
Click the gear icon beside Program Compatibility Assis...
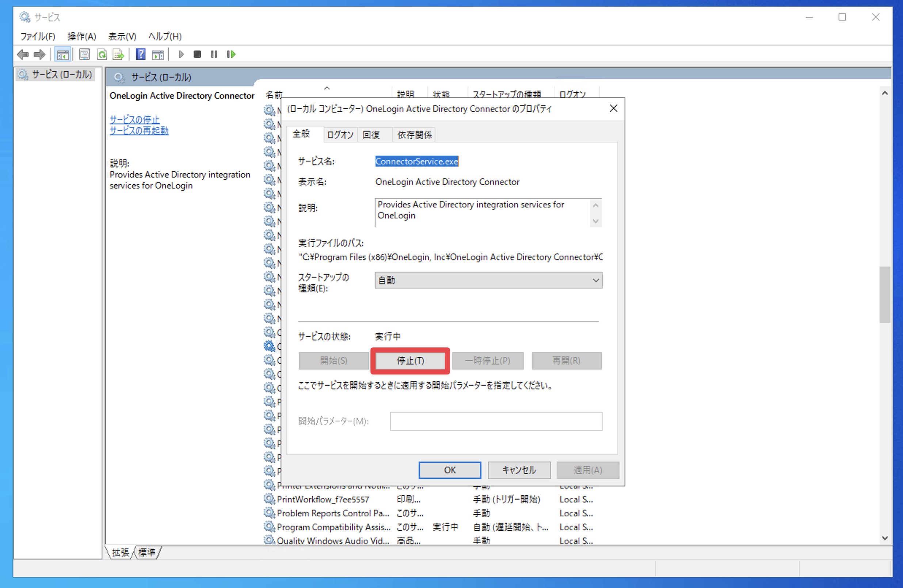click(269, 527)
